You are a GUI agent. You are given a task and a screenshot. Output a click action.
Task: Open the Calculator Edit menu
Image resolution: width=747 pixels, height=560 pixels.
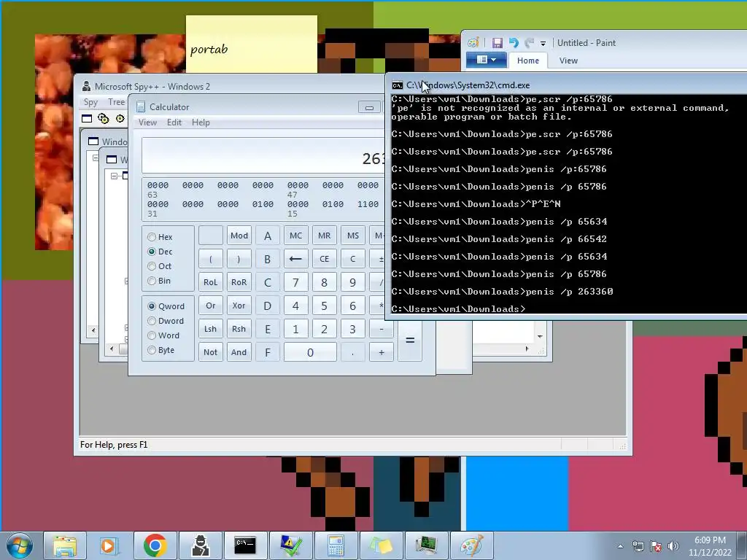pyautogui.click(x=174, y=122)
